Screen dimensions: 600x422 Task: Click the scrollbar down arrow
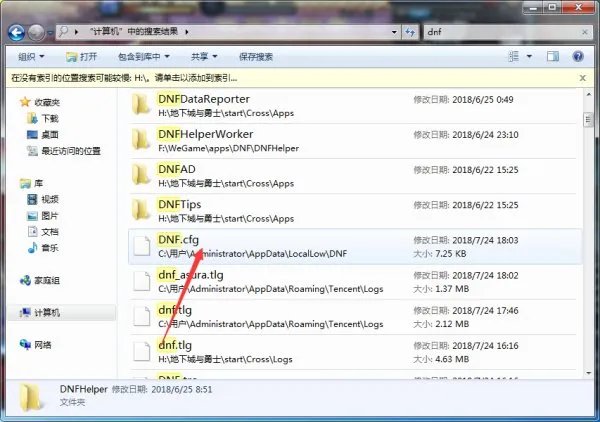(589, 373)
